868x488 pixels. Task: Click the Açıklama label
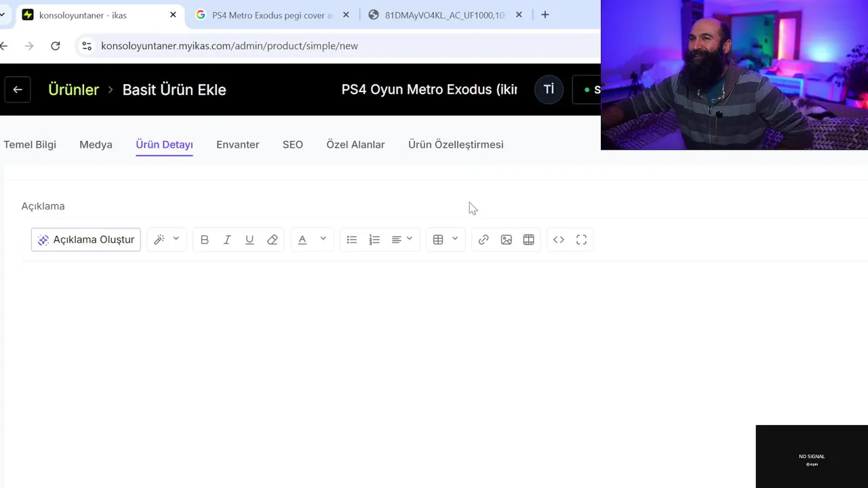[x=43, y=206]
